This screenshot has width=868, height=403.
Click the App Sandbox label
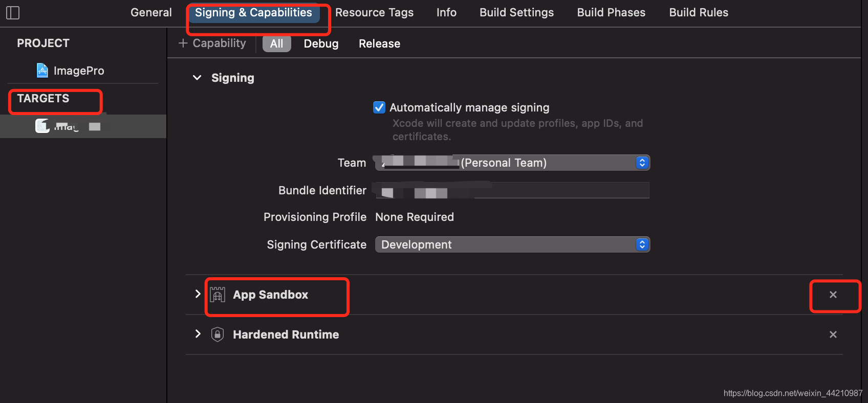click(x=271, y=295)
